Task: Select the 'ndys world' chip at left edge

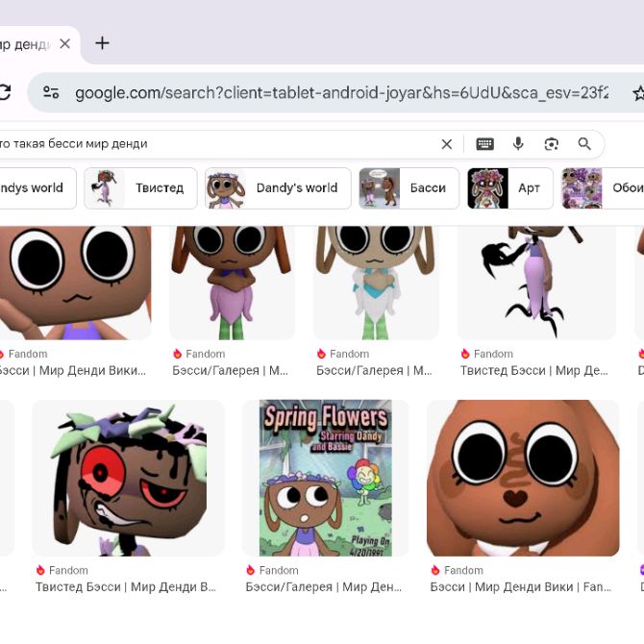Action: 37,188
